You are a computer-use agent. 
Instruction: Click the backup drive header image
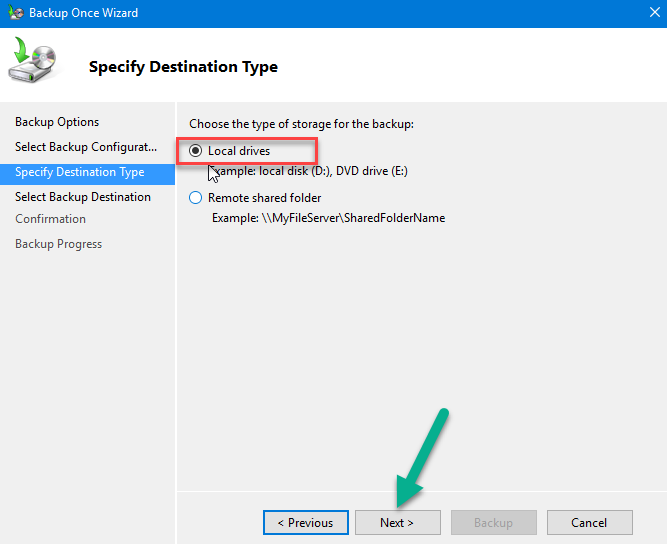[32, 60]
